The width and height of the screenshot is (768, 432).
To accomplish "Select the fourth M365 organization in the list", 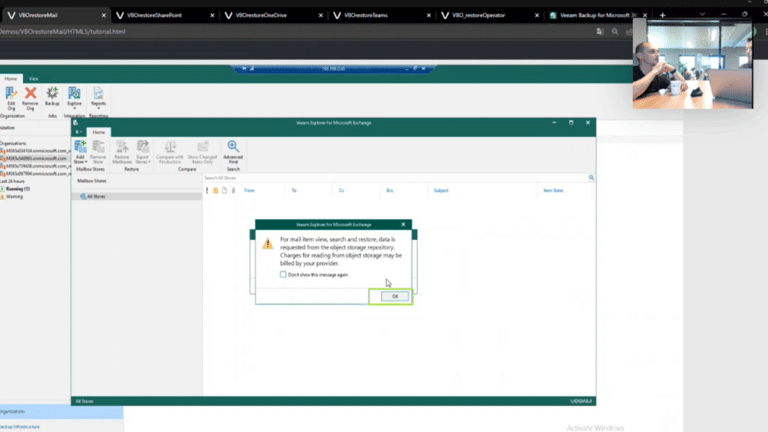I will click(35, 173).
